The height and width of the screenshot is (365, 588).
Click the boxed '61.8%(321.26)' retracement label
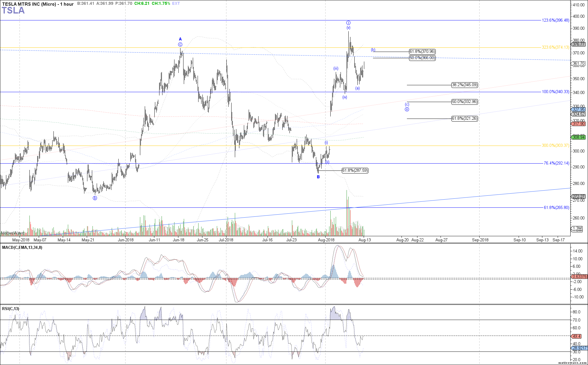click(465, 119)
